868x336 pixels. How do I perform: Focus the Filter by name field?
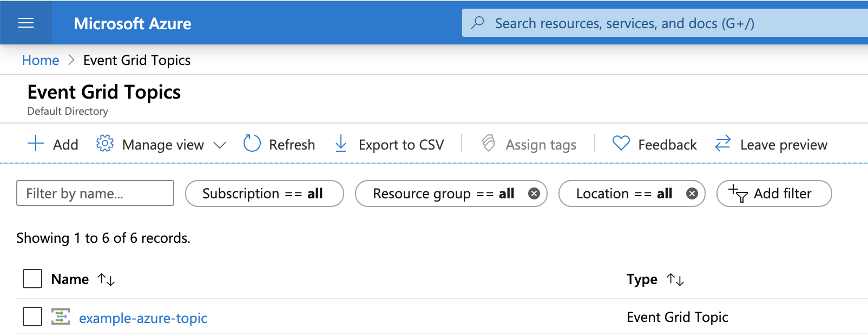95,193
